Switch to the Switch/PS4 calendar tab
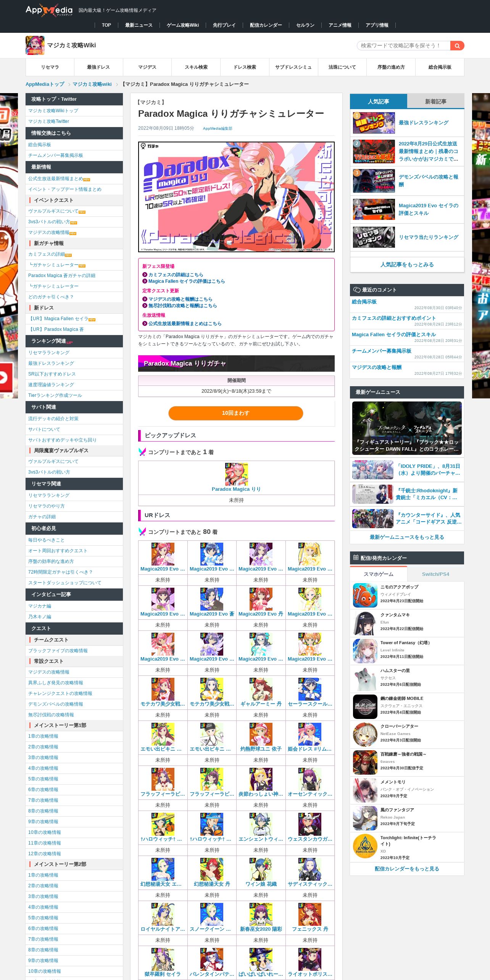The image size is (490, 980). tap(435, 574)
